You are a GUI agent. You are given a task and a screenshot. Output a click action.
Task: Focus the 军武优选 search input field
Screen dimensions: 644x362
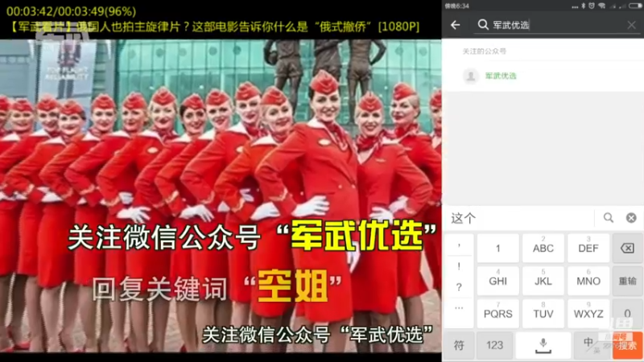[x=556, y=26]
